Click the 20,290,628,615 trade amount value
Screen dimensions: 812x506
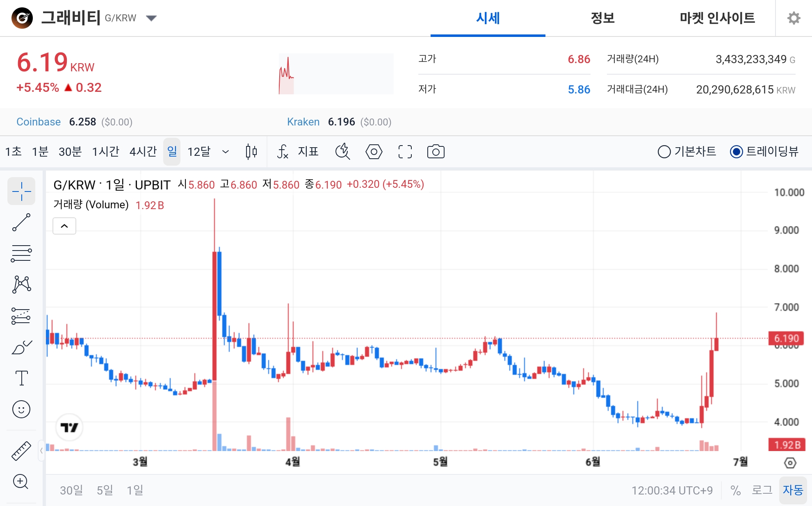click(x=734, y=90)
